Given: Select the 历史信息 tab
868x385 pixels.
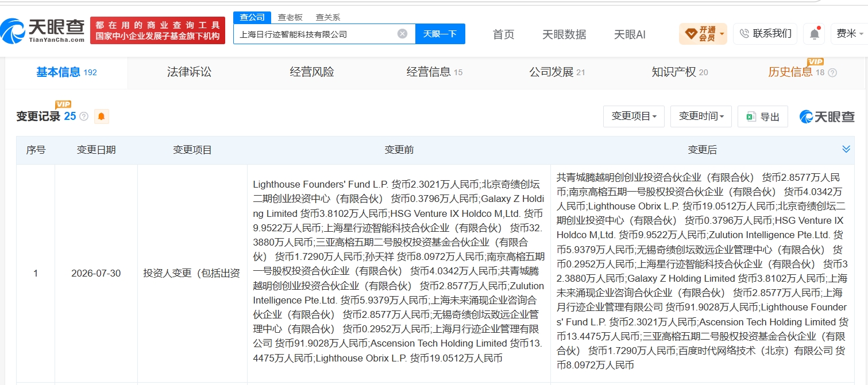Looking at the screenshot, I should [796, 72].
